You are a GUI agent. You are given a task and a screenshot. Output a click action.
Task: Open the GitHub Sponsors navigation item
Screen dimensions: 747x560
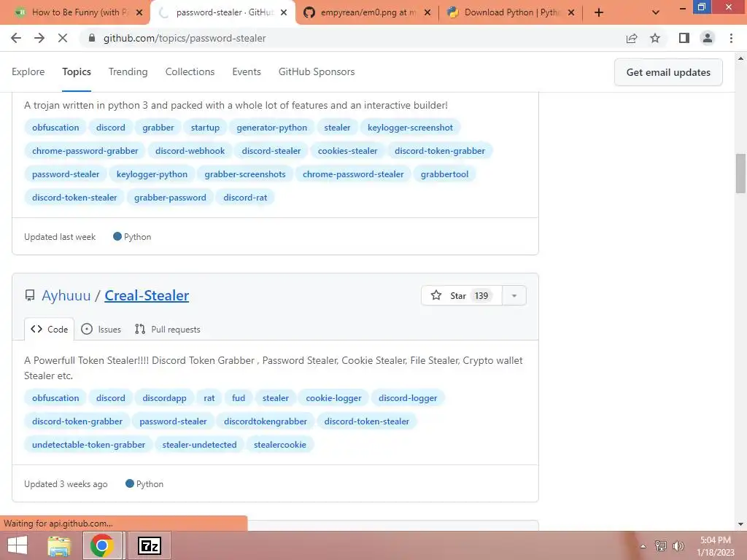coord(317,72)
